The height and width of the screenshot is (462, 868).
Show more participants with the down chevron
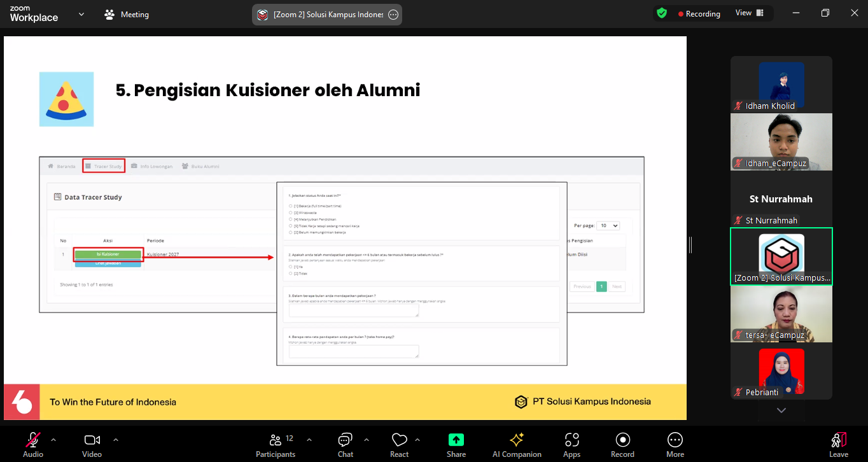[781, 410]
